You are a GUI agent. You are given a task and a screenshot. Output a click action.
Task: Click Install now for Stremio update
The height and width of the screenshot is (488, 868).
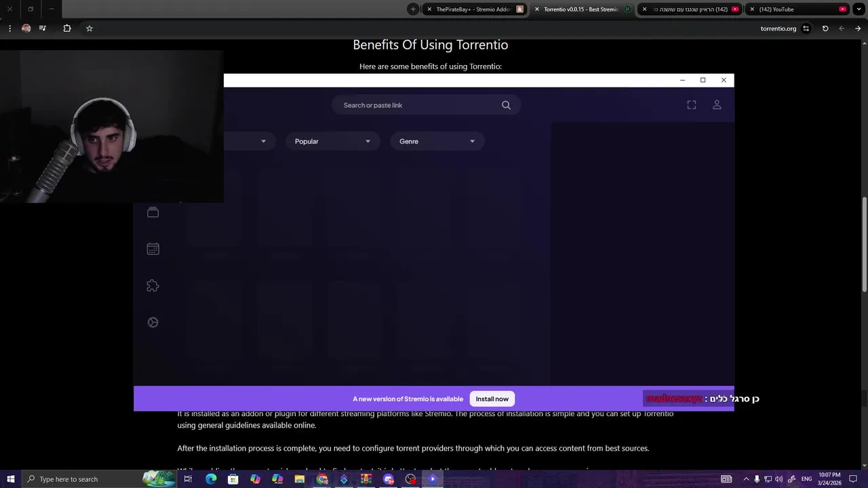pyautogui.click(x=492, y=399)
